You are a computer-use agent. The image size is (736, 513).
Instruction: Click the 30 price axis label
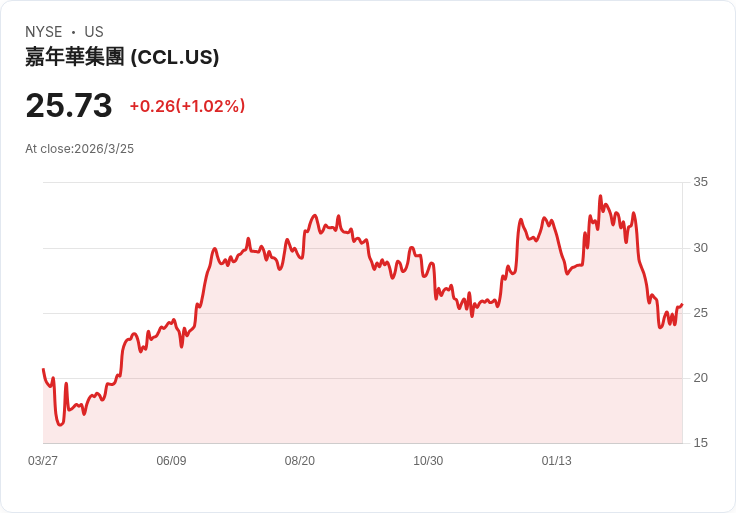point(700,248)
